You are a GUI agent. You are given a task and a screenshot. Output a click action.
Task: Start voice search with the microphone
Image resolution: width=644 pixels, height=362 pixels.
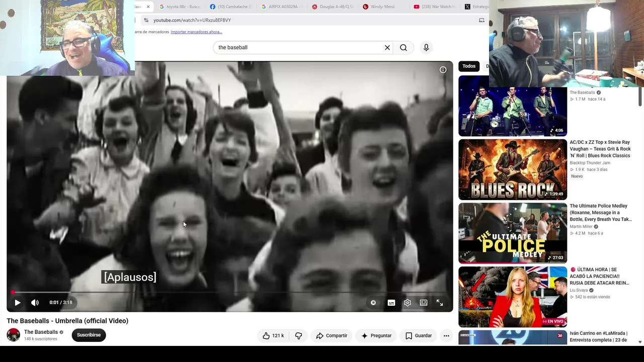coord(426,47)
